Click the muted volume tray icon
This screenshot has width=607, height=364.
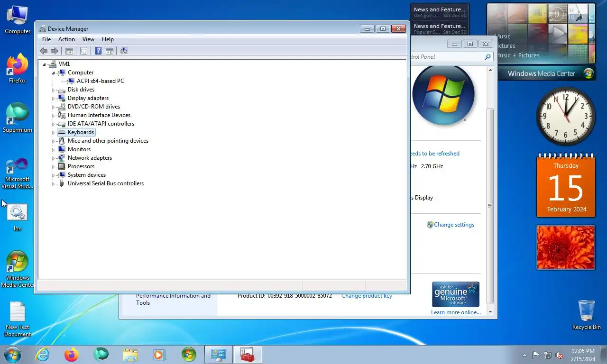[x=559, y=355]
